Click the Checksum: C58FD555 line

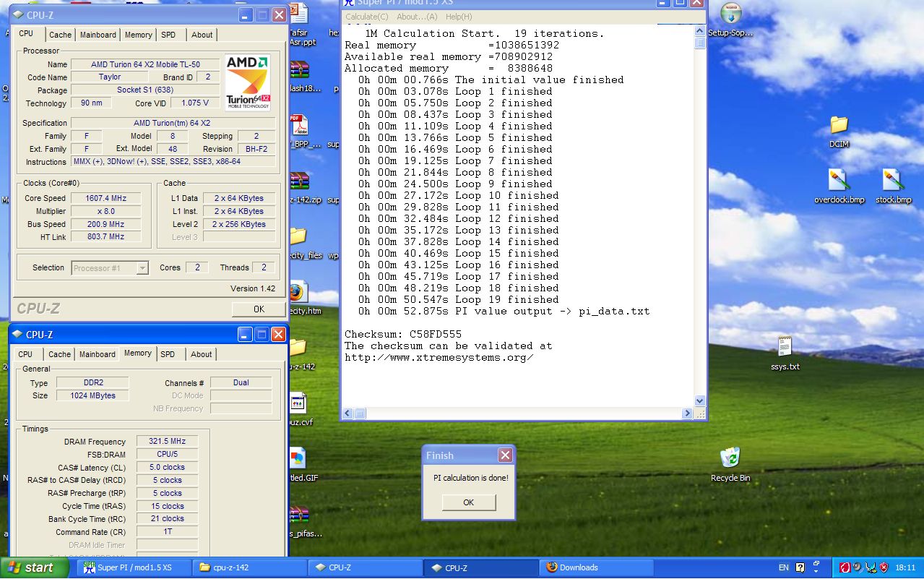[x=403, y=334]
